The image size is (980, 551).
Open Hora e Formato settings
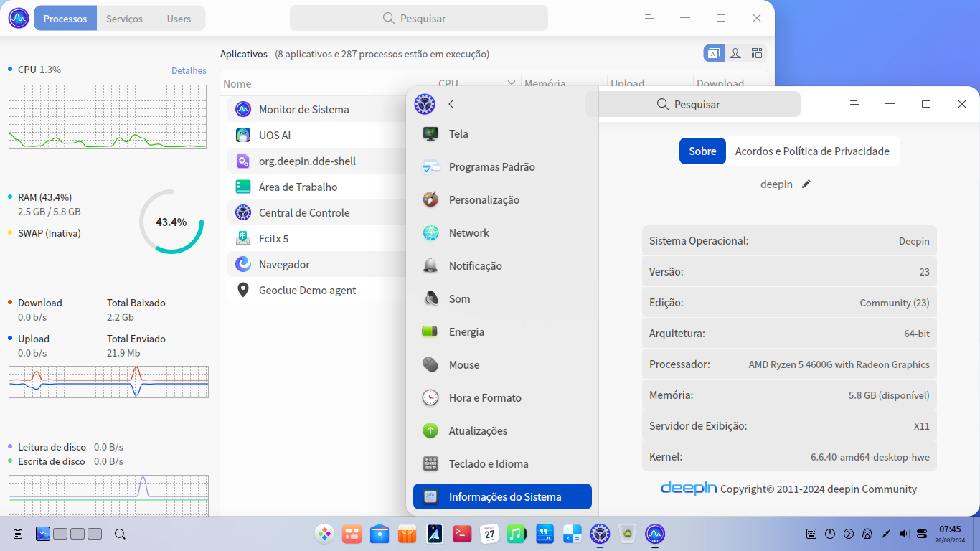point(502,398)
